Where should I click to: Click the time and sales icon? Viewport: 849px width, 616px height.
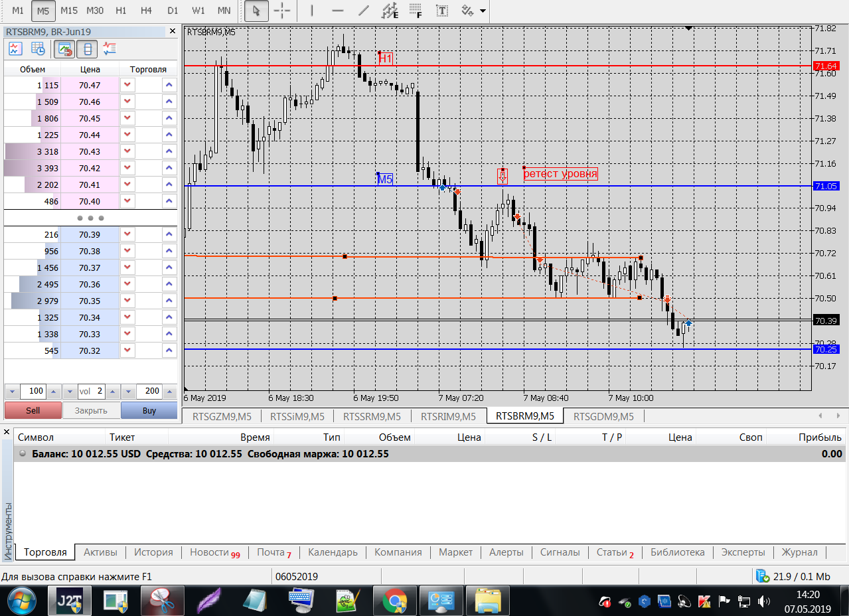click(x=39, y=48)
